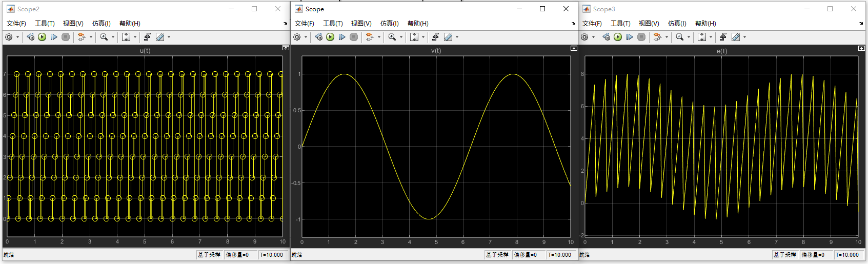This screenshot has width=868, height=264.
Task: Open Triggers panel icon in Scope2
Action: click(147, 37)
